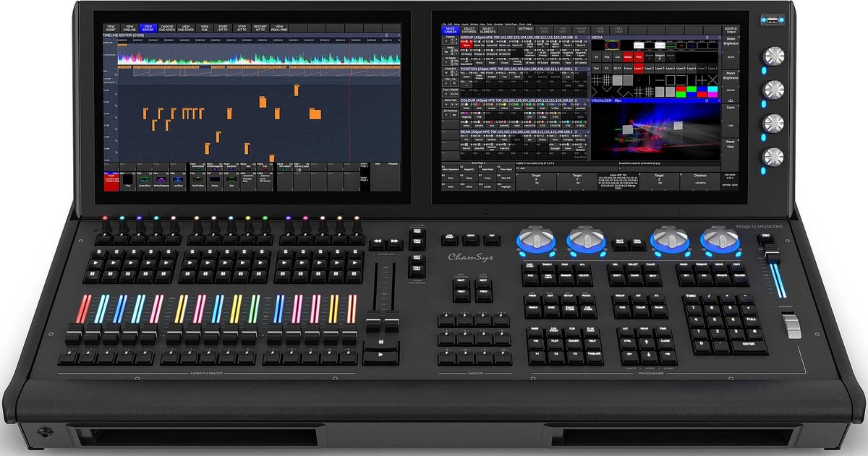The height and width of the screenshot is (456, 868).
Task: Tap STOP INT TC soft button
Action: 242,28
